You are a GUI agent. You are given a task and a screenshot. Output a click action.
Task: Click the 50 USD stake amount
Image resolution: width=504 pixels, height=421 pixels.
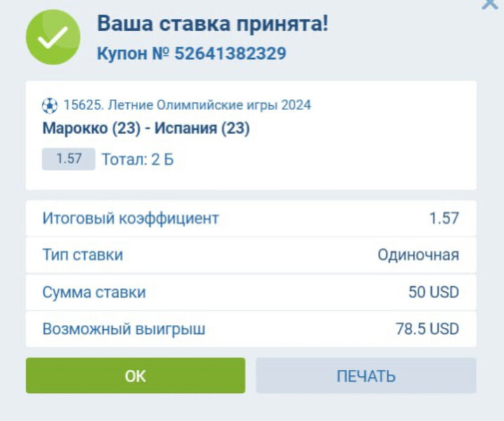433,292
